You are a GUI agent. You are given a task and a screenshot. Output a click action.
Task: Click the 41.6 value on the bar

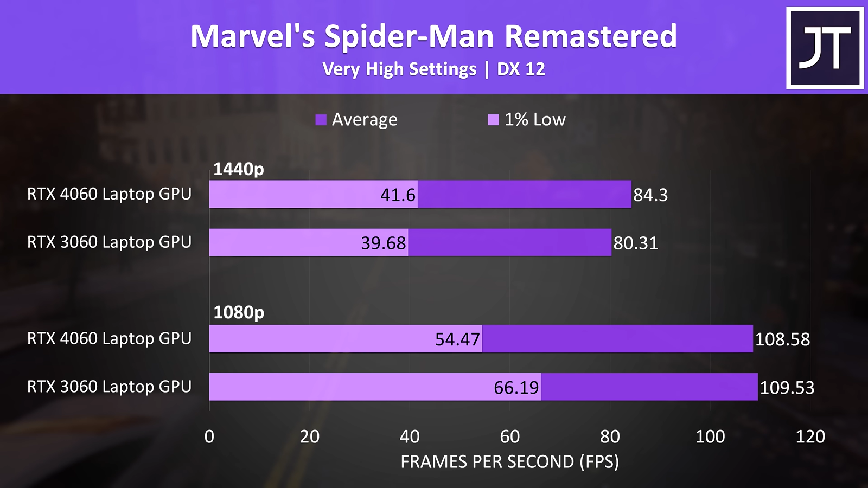[x=398, y=195]
